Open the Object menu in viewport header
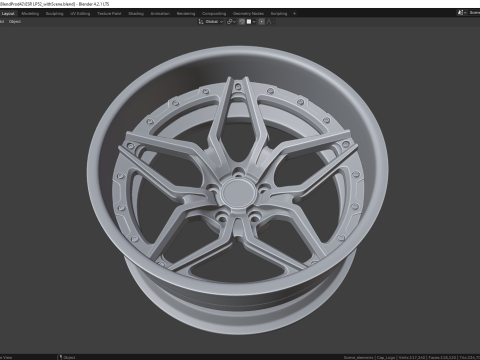 pos(15,22)
